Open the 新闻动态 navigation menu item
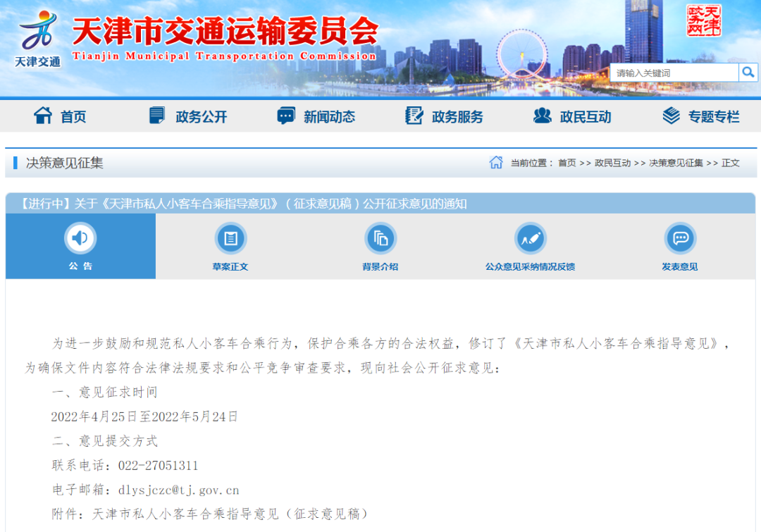 click(x=330, y=117)
